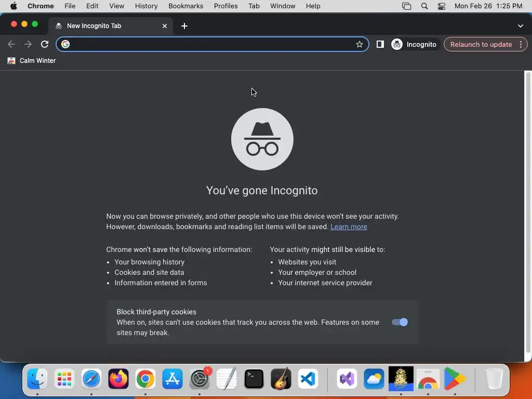Click the Spotlight search icon
The image size is (532, 399).
(x=424, y=6)
